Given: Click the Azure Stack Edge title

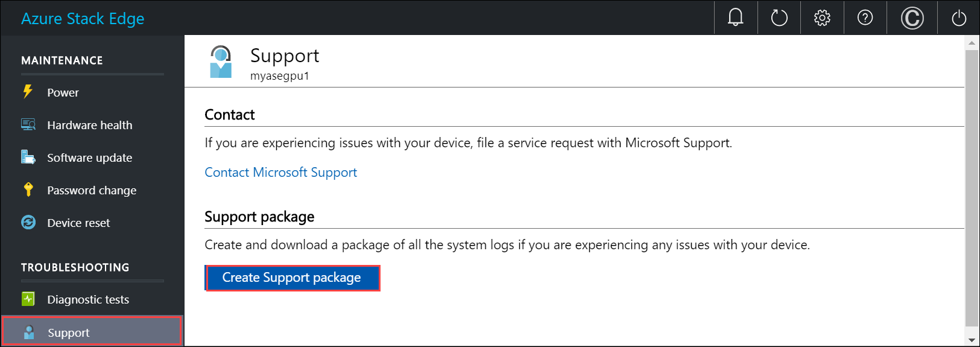Looking at the screenshot, I should click(83, 19).
